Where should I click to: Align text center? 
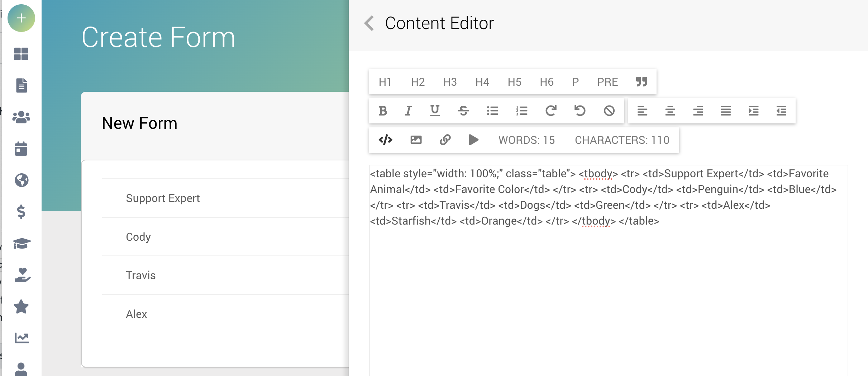[670, 111]
